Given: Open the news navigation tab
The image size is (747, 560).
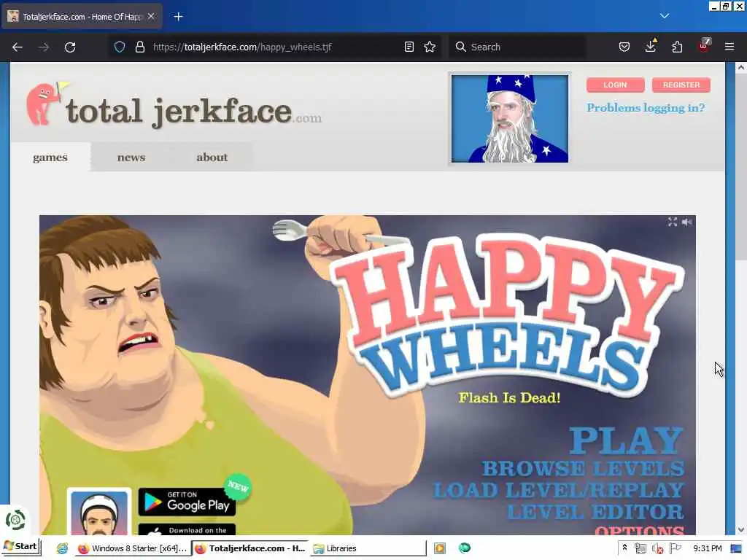Looking at the screenshot, I should tap(131, 157).
